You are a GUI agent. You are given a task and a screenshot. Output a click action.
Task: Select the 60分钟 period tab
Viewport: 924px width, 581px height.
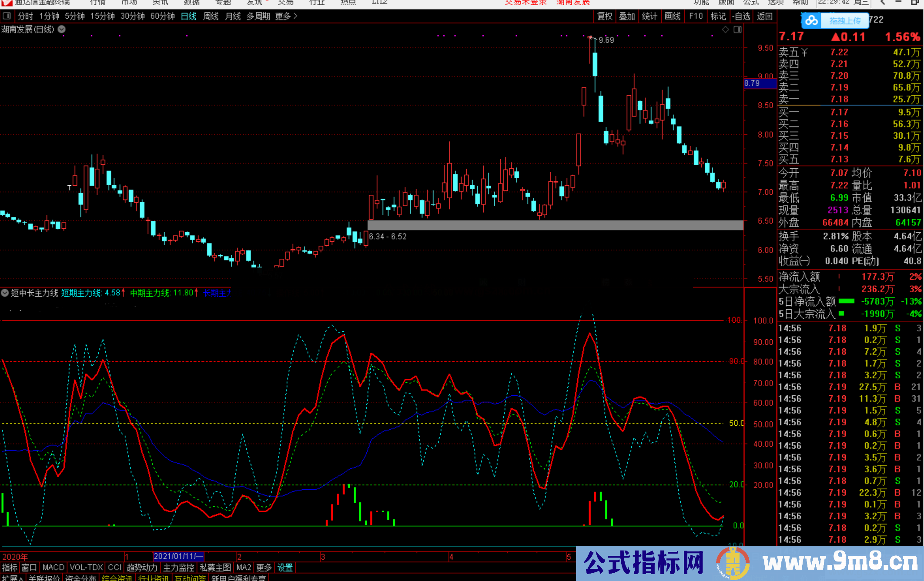coord(162,17)
